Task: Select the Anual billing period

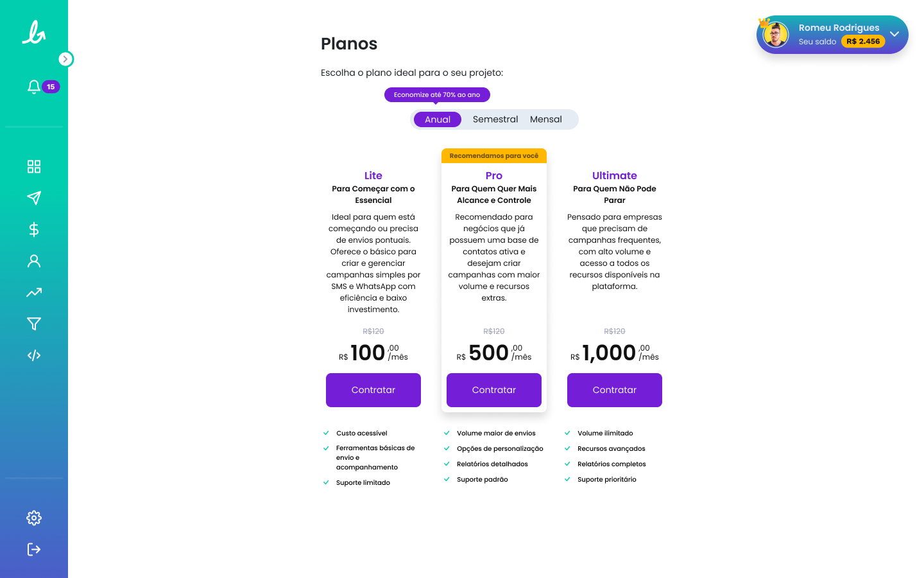Action: tap(438, 119)
